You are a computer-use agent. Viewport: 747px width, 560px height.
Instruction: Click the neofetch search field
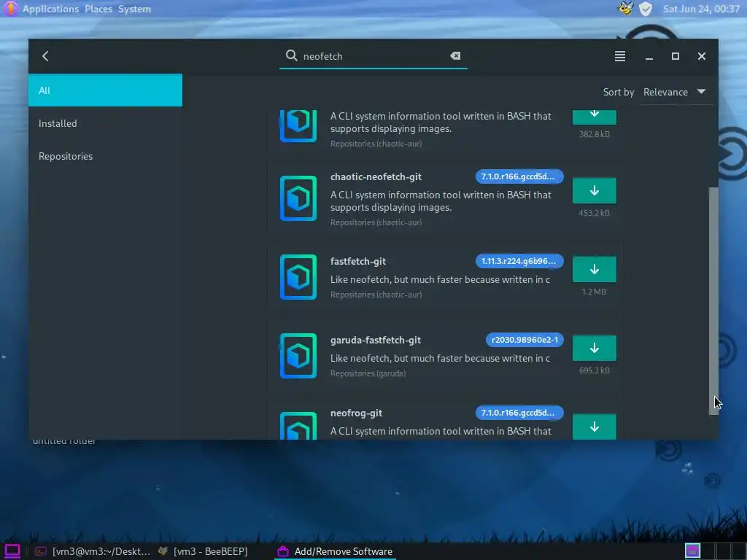[x=373, y=56]
